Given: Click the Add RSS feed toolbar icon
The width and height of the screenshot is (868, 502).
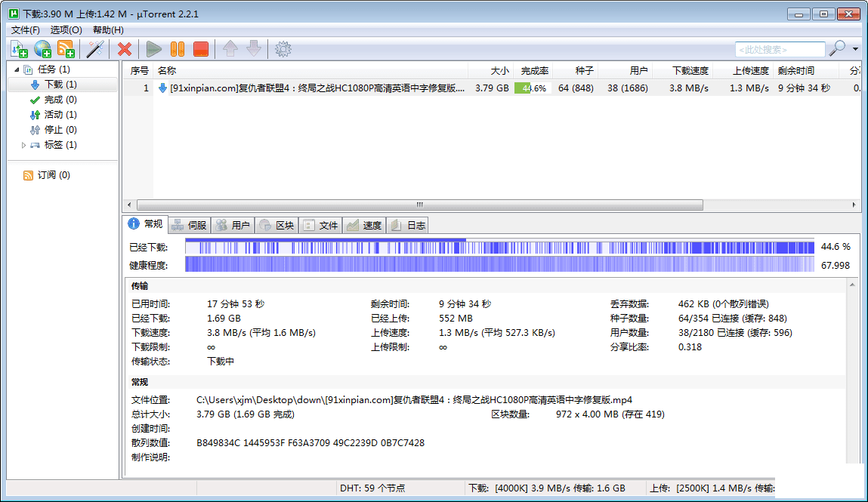Looking at the screenshot, I should pos(66,49).
